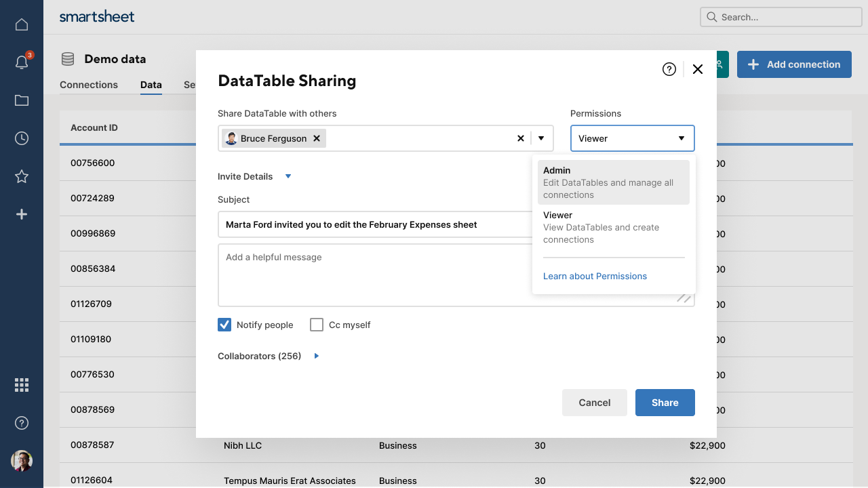The height and width of the screenshot is (488, 868).
Task: Navigate to Home using the sidebar icon
Action: pos(21,24)
